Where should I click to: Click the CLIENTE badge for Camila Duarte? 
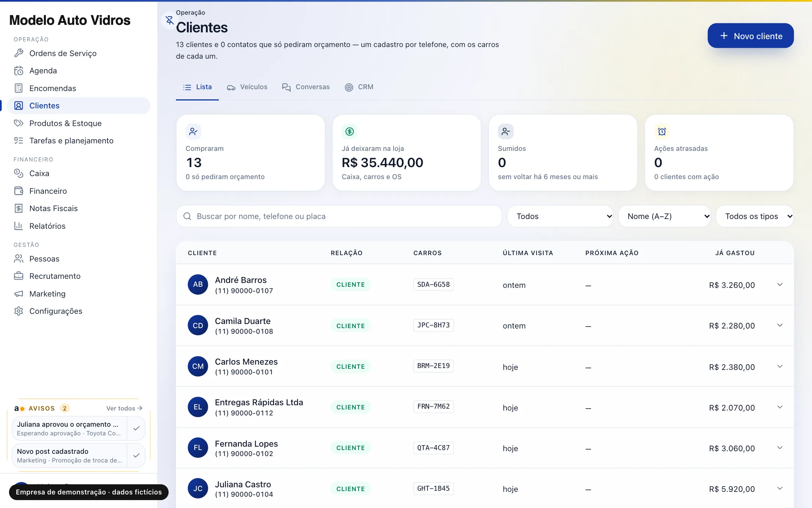350,326
